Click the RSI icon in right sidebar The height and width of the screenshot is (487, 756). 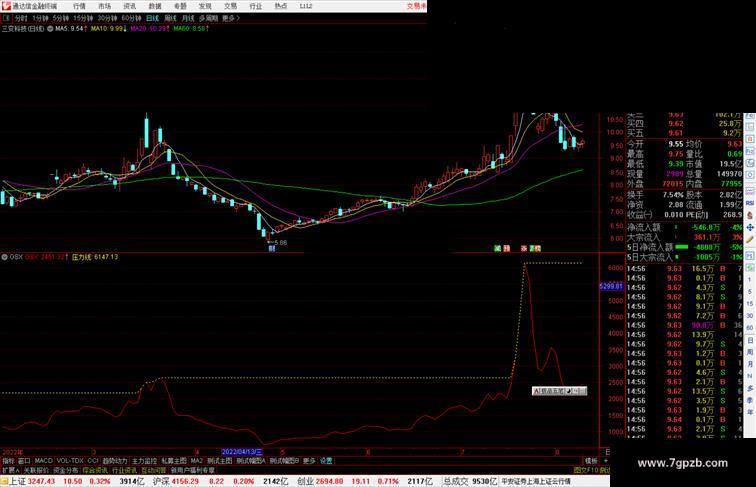point(750,203)
